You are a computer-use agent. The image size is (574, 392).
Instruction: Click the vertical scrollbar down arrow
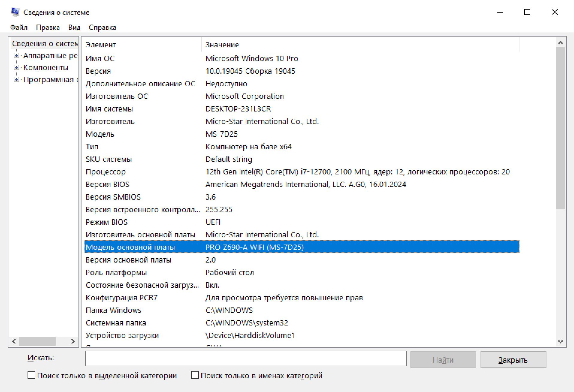(561, 341)
